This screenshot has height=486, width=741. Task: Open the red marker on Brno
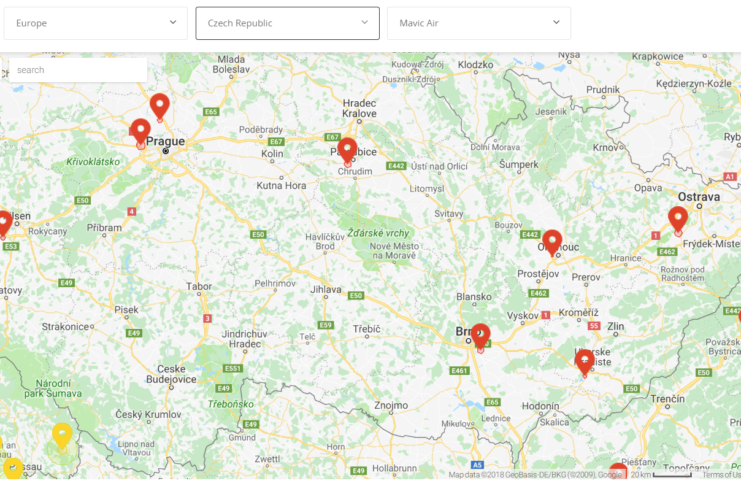tap(481, 335)
